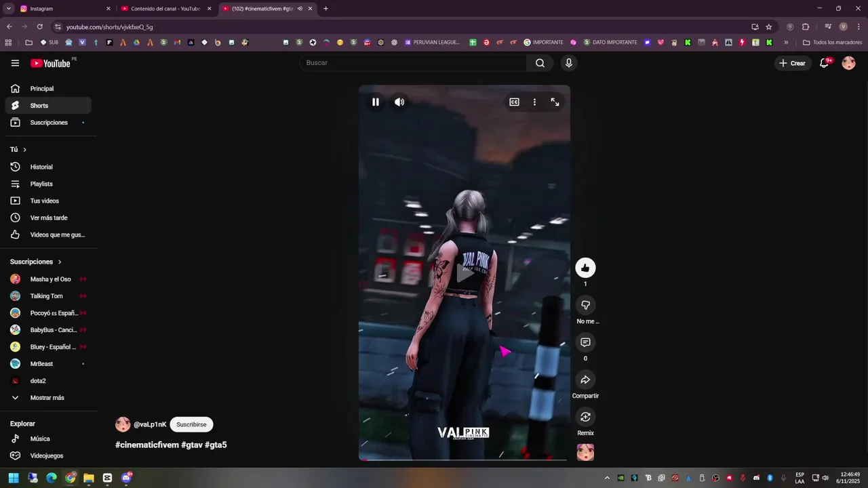Expand Mostrar más subscriptions
Screen dimensions: 868x488
click(48, 398)
